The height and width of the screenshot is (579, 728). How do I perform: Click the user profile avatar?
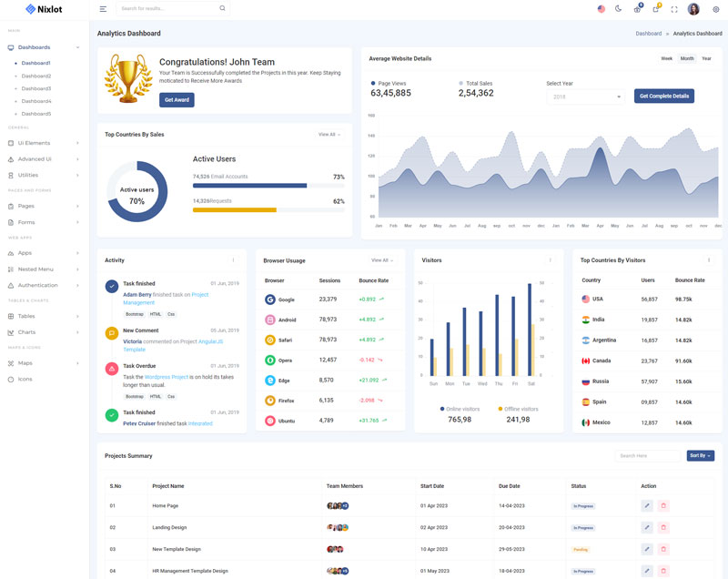tap(693, 9)
